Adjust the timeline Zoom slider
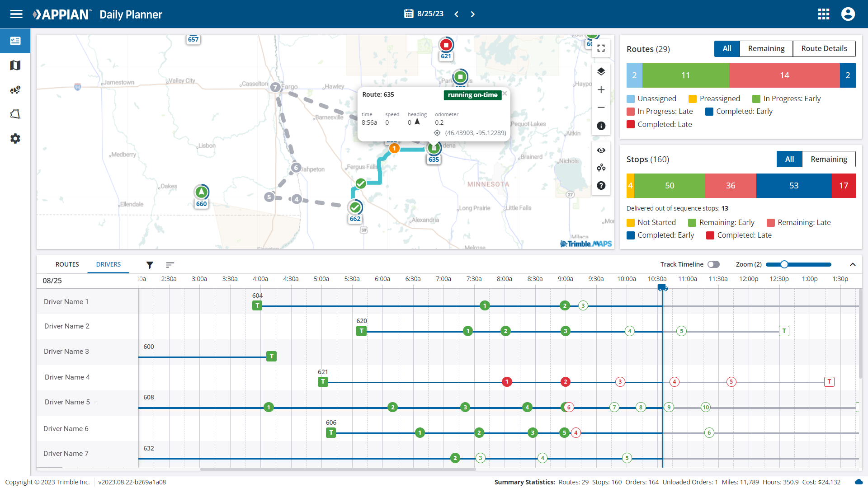The height and width of the screenshot is (488, 868). [784, 264]
